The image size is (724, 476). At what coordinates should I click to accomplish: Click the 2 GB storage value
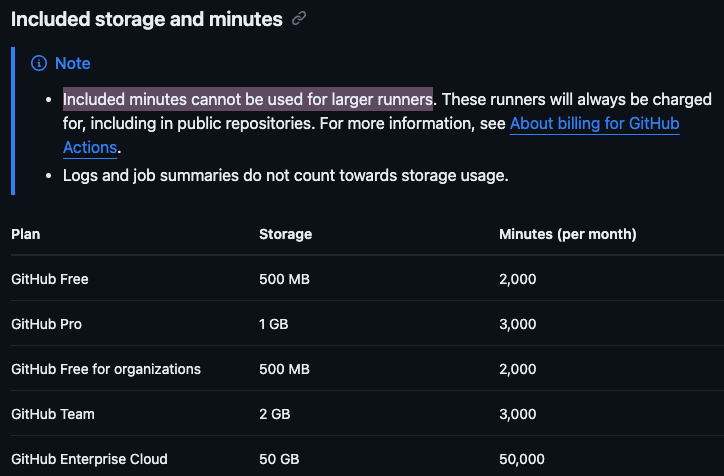(274, 414)
